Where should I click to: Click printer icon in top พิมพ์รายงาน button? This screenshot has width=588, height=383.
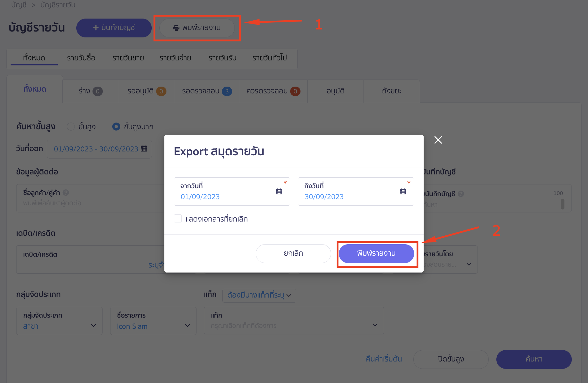176,28
